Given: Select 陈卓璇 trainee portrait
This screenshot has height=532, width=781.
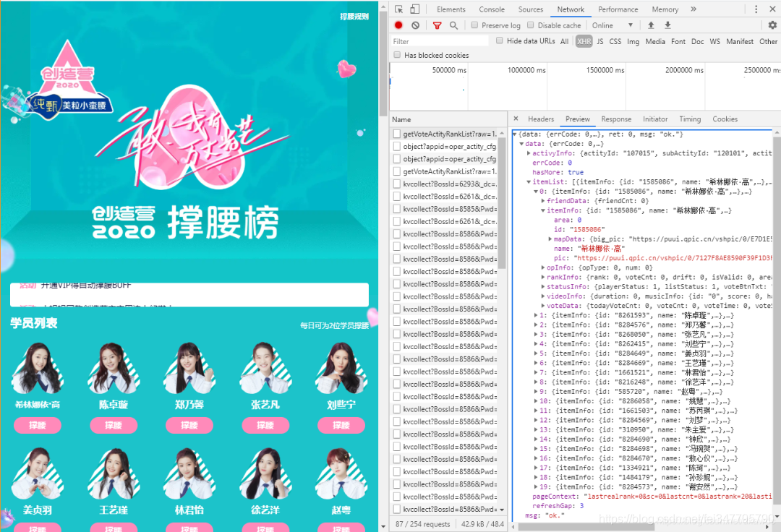Looking at the screenshot, I should 114,368.
